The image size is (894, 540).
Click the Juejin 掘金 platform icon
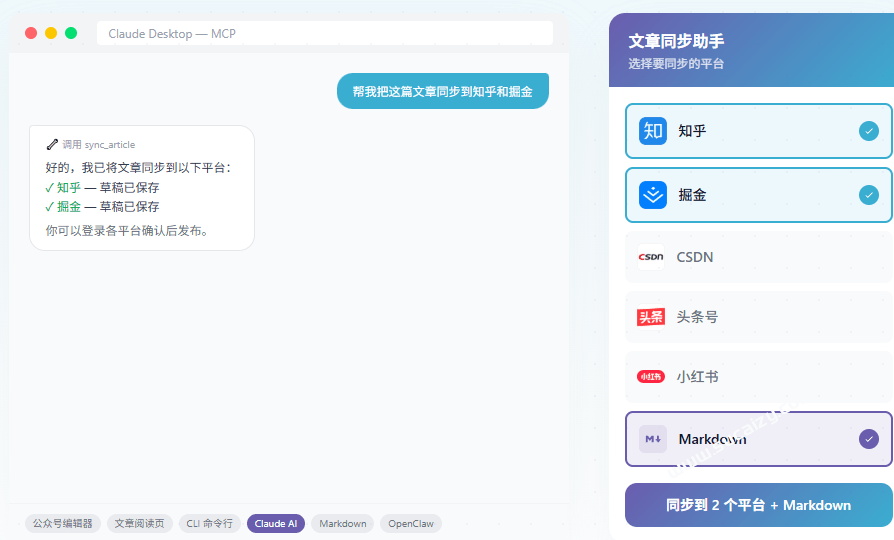coord(653,195)
